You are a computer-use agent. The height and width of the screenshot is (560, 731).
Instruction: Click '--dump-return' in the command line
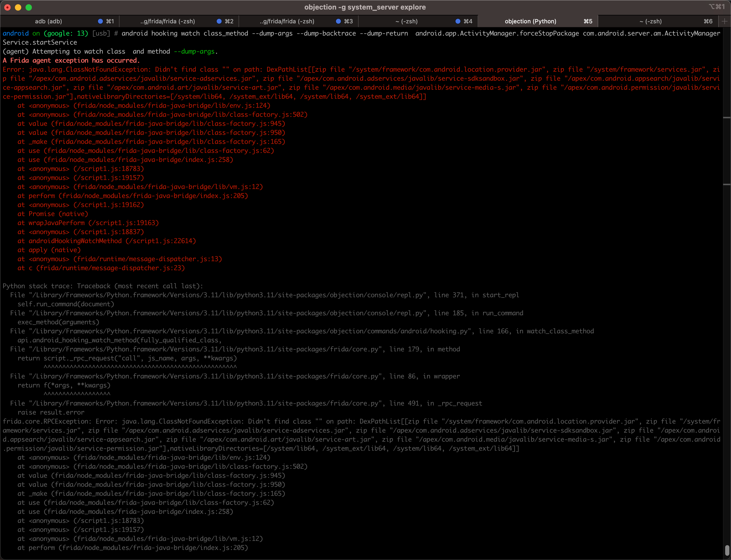(x=384, y=33)
